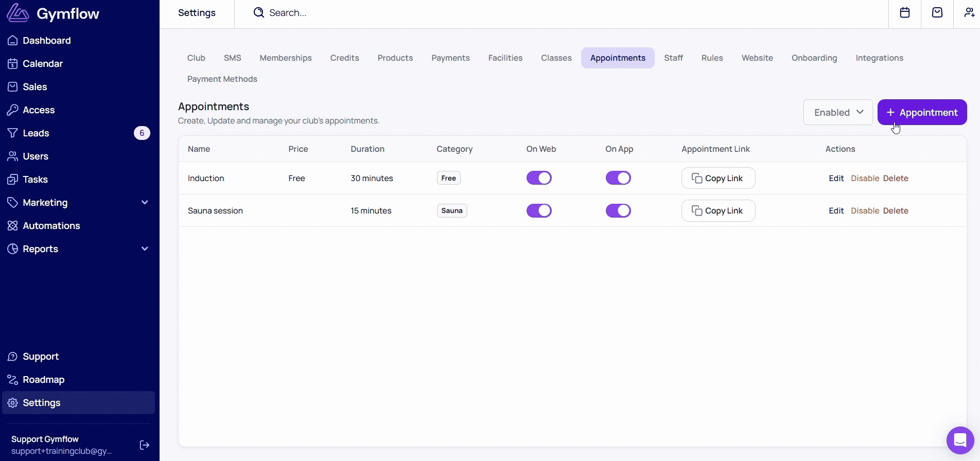Expand the Marketing submenu chevron
The height and width of the screenshot is (461, 980).
click(x=145, y=203)
